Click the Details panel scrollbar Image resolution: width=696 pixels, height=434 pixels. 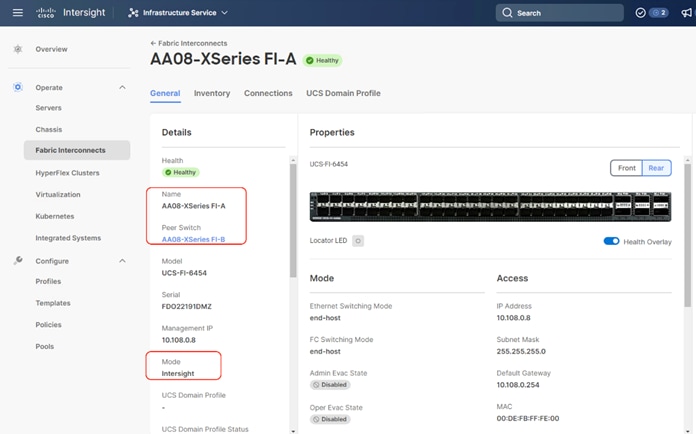coord(293,221)
